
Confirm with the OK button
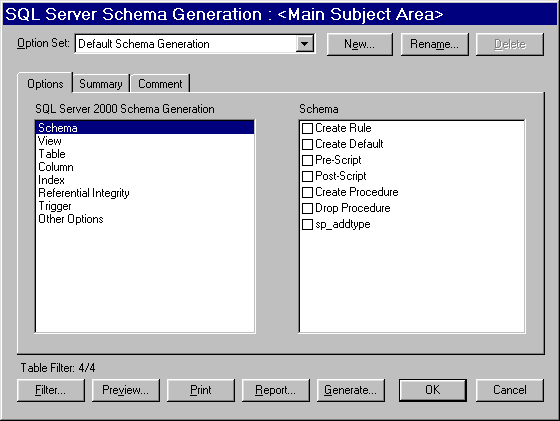tap(433, 390)
